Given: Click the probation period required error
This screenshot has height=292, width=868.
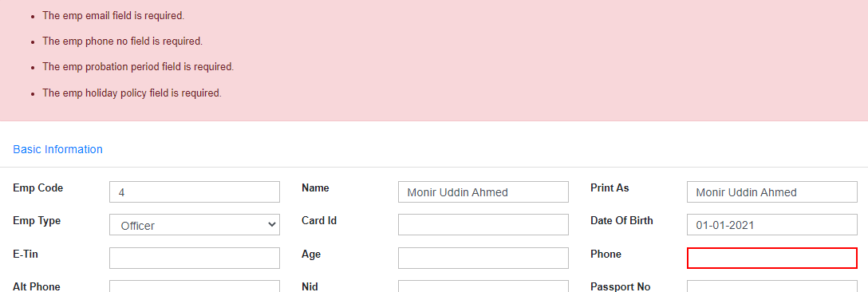Looking at the screenshot, I should tap(138, 66).
